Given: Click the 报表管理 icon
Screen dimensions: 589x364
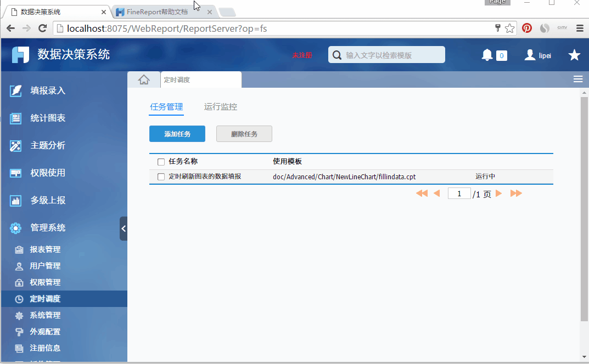Looking at the screenshot, I should tap(19, 249).
